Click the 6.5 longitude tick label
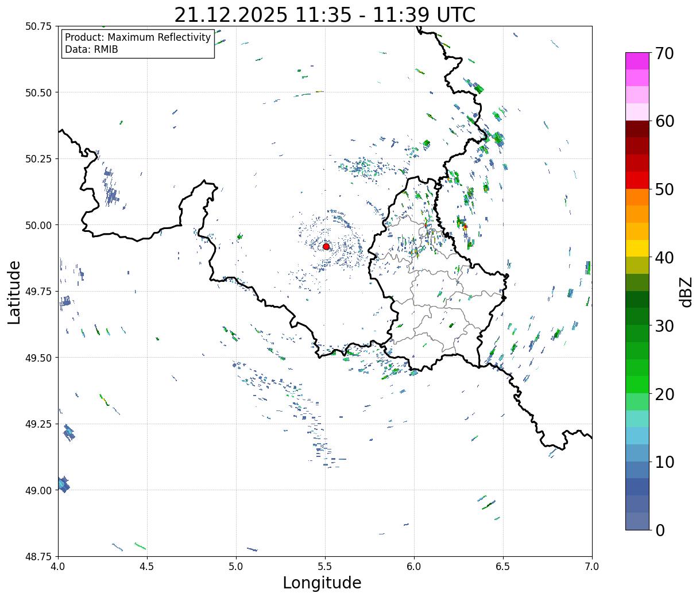Viewport: 700px width, 597px height. point(503,567)
